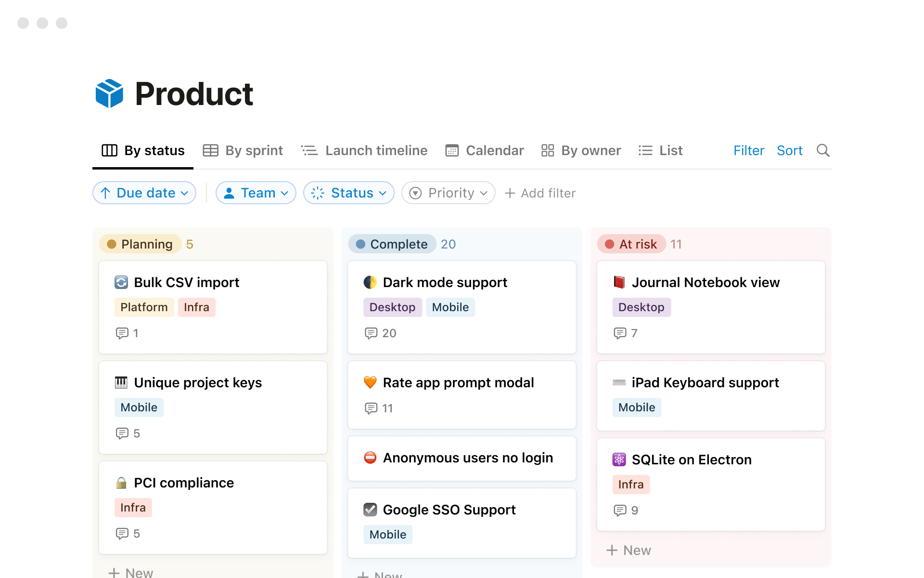Click Platform tag on Bulk CSV import
The height and width of the screenshot is (578, 924).
[x=144, y=307]
